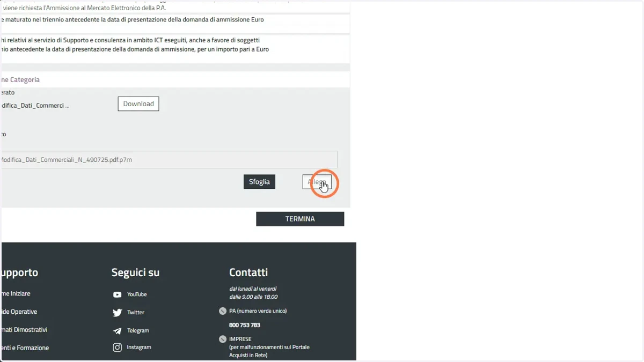
Task: Open the Instagram icon
Action: 117,348
